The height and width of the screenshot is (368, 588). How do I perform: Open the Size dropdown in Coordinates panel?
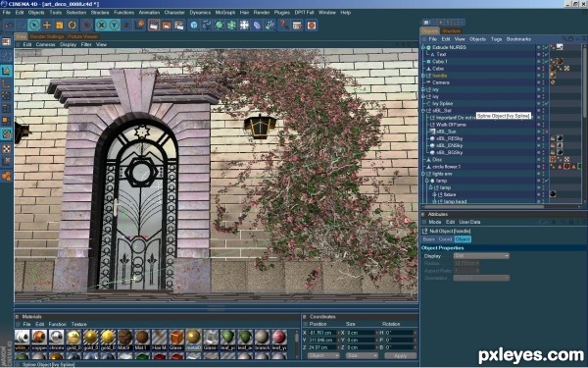[362, 355]
